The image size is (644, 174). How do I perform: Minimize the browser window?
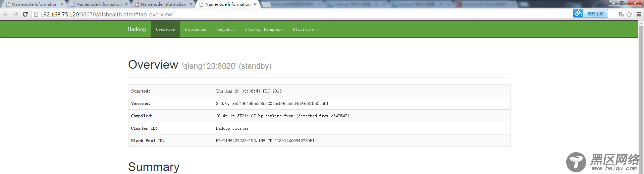pyautogui.click(x=613, y=3)
